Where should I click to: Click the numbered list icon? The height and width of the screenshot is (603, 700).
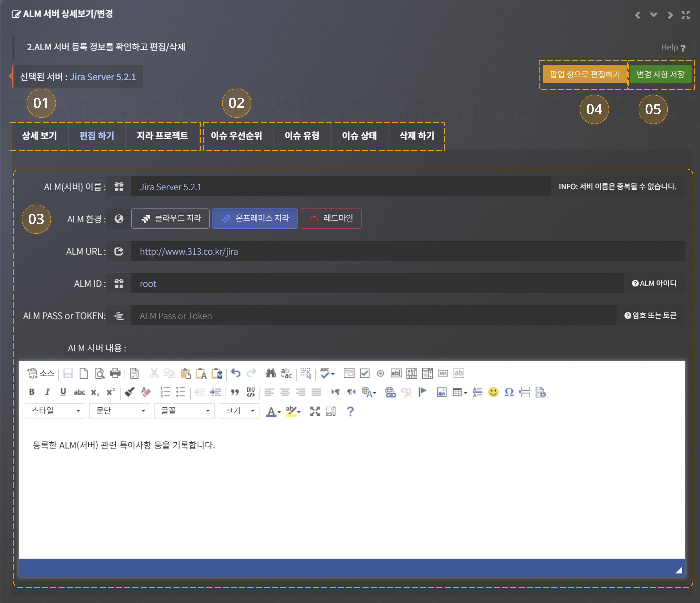point(165,392)
